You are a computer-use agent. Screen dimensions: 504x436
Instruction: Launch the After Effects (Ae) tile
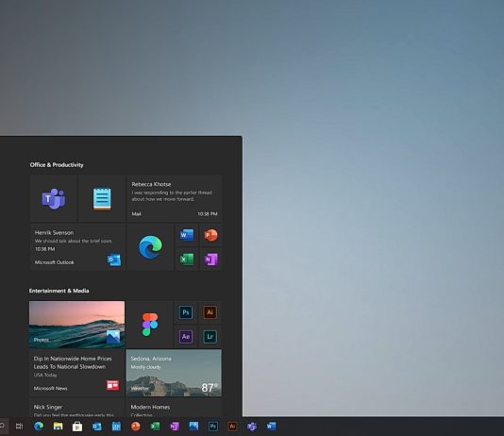[186, 336]
